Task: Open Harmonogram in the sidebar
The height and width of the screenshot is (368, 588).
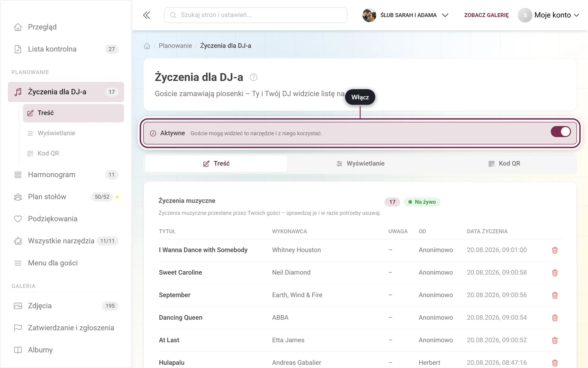Action: tap(66, 175)
